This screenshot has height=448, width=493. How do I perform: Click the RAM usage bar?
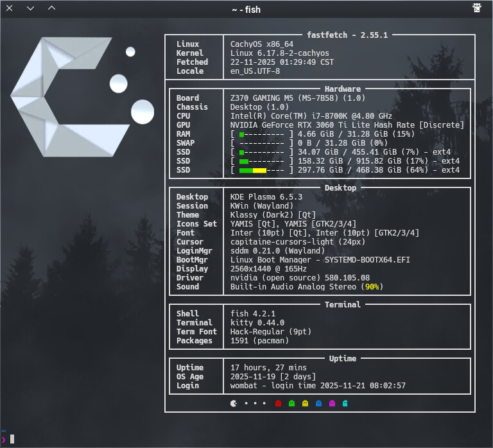coord(262,134)
